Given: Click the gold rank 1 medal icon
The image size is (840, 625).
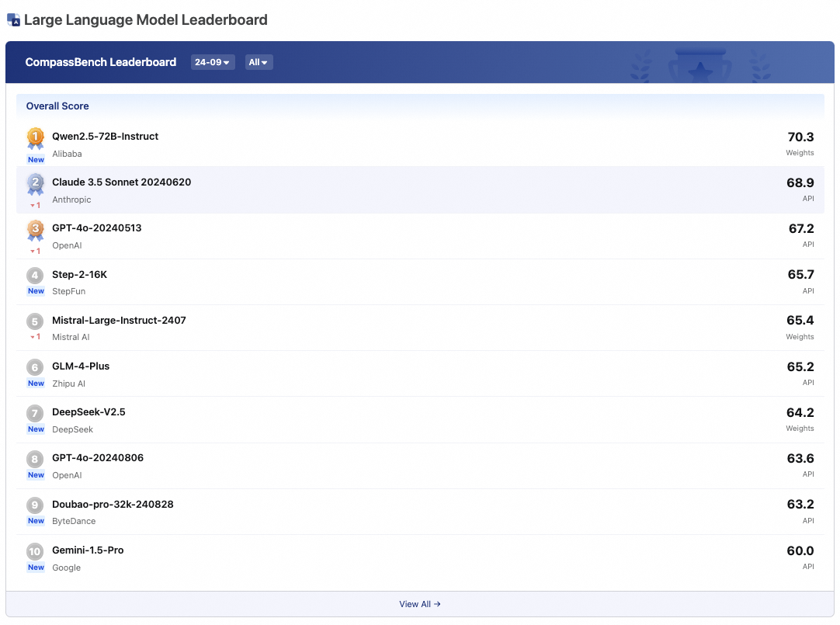Looking at the screenshot, I should (36, 138).
